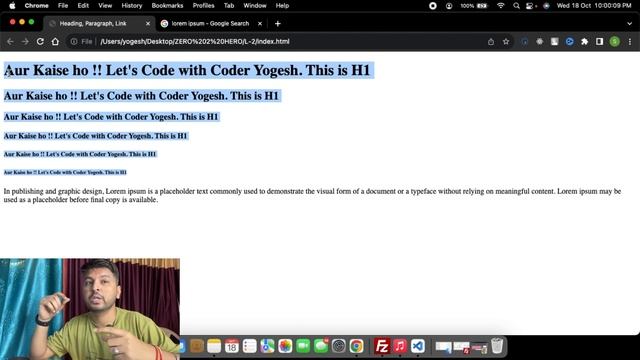
Task: Open Messages from the dock
Action: click(321, 346)
